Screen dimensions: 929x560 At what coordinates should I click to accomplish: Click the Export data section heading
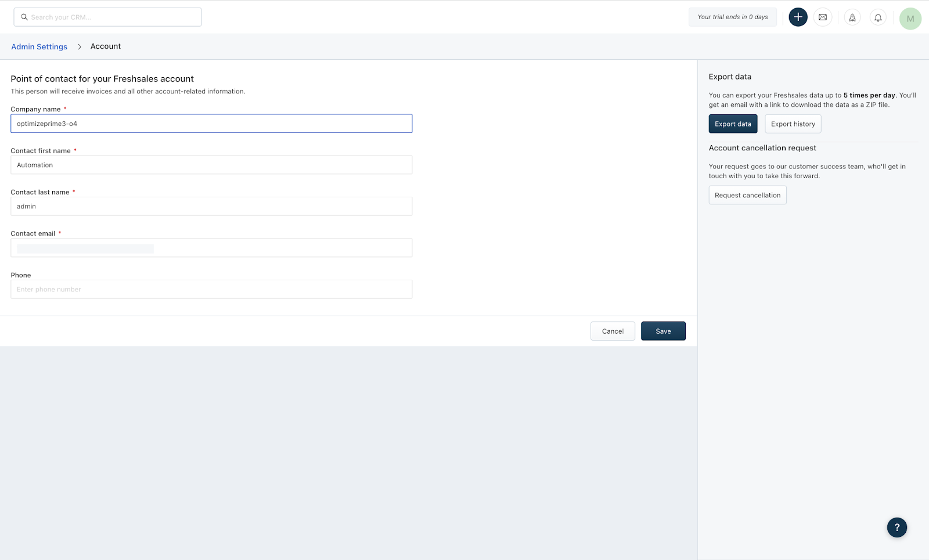(730, 77)
